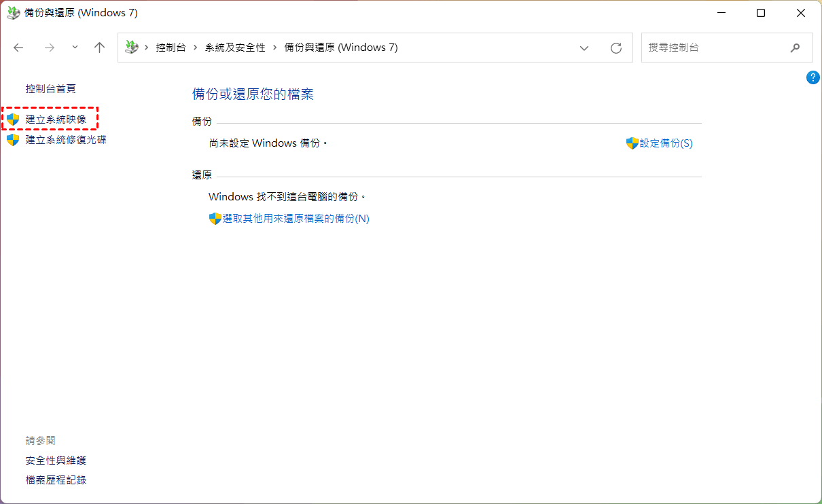Open 檔案歷程記錄 link

pos(56,480)
